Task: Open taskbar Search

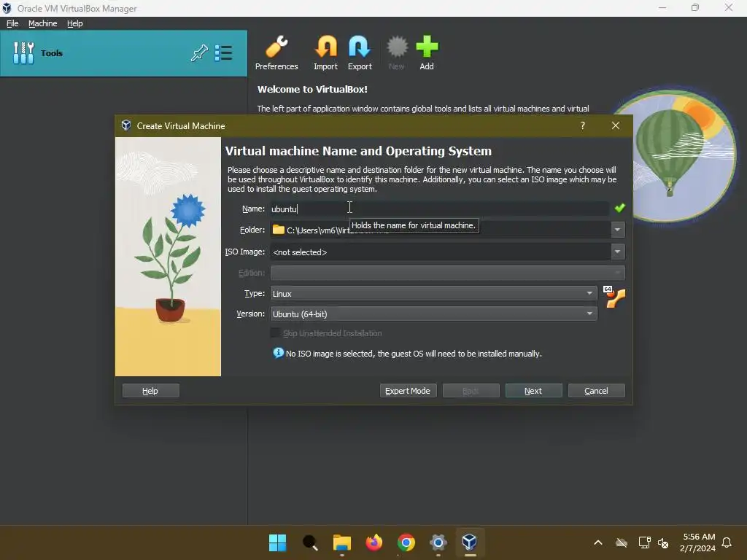Action: [x=309, y=542]
